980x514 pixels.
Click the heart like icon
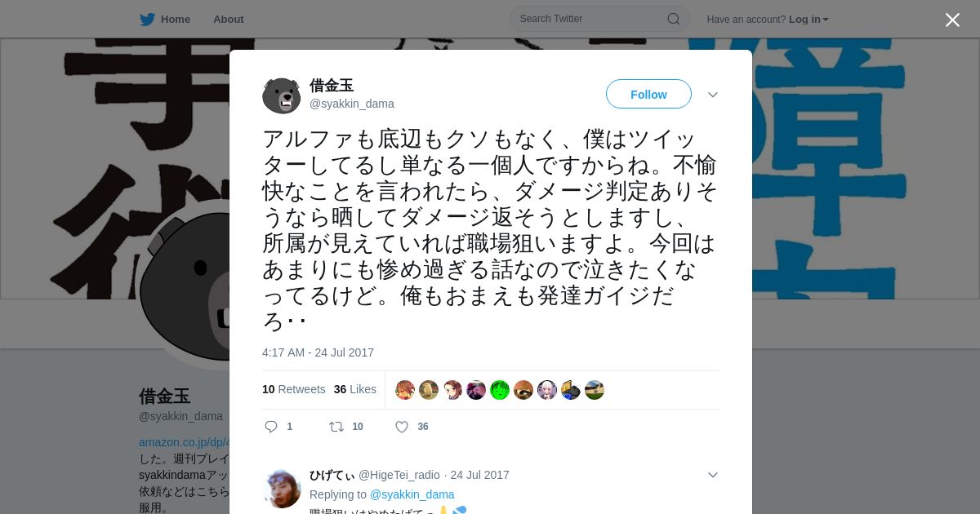point(402,427)
